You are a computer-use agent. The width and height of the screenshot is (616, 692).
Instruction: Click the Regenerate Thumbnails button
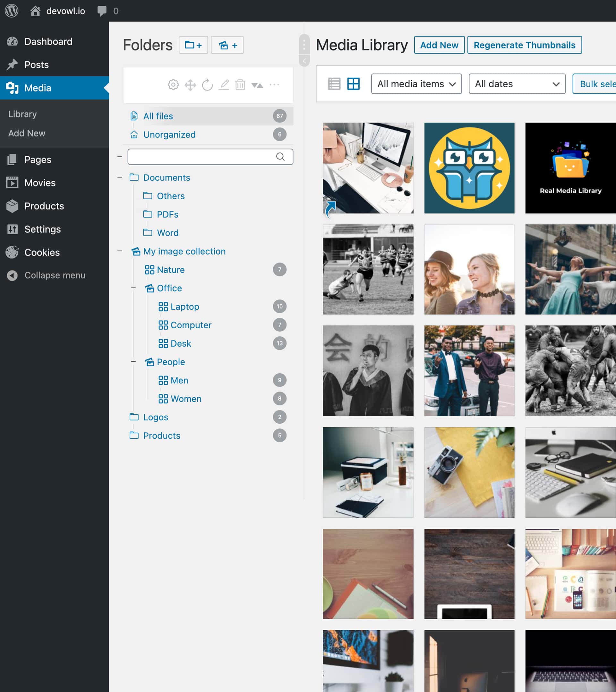[x=524, y=45]
